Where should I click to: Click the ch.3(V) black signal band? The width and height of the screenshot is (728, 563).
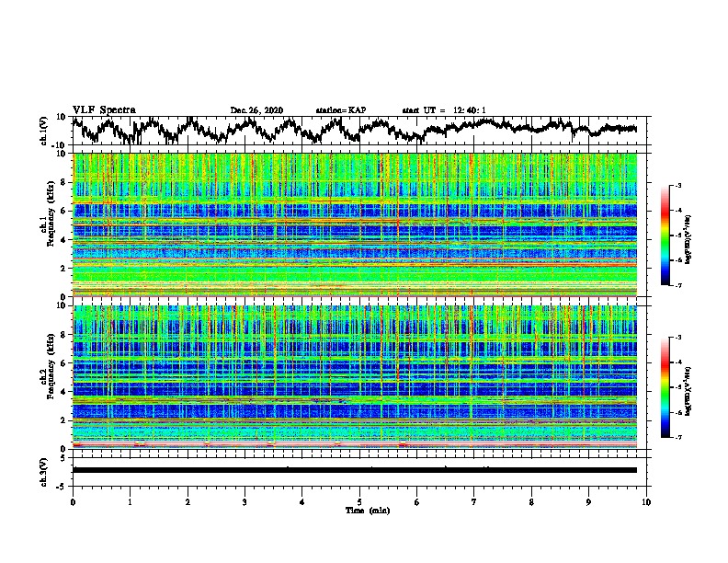355,470
